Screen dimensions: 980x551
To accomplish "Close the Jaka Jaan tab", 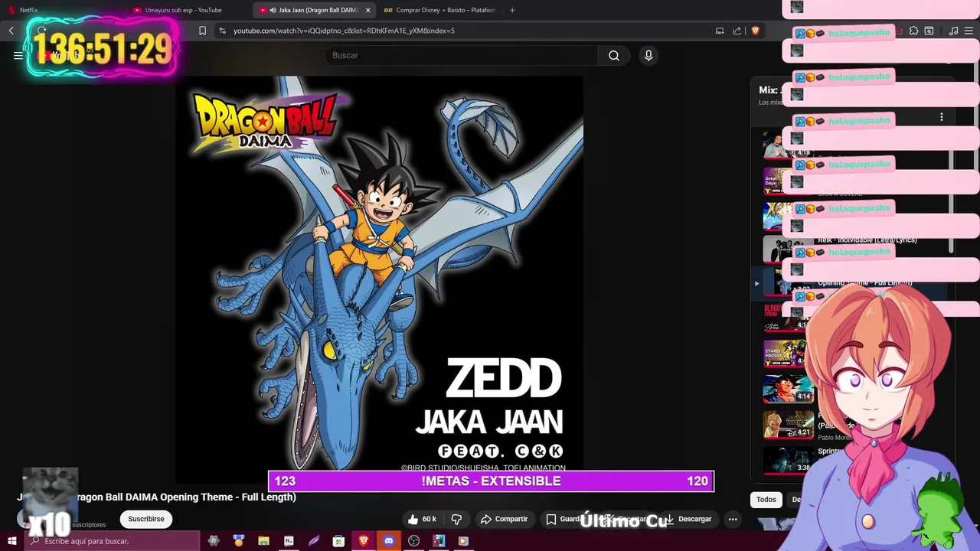I will (x=368, y=10).
